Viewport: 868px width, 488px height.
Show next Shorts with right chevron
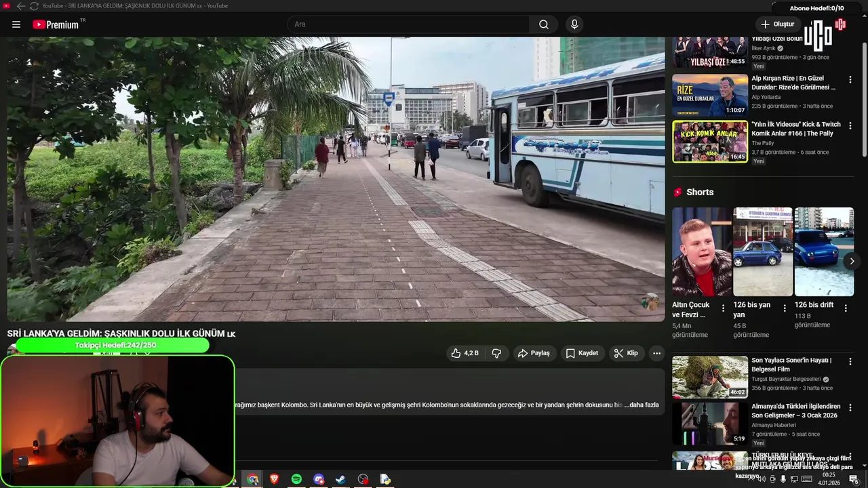852,261
